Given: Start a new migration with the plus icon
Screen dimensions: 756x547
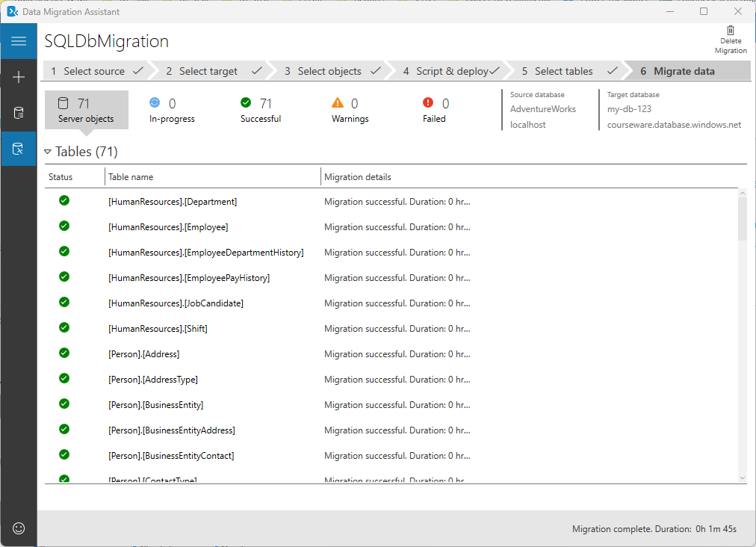Looking at the screenshot, I should (x=19, y=76).
